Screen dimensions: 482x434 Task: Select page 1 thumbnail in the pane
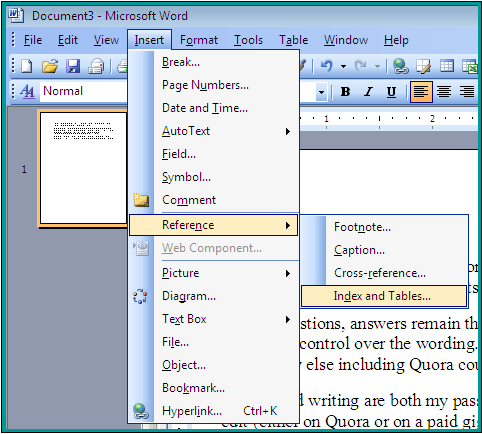tap(83, 168)
